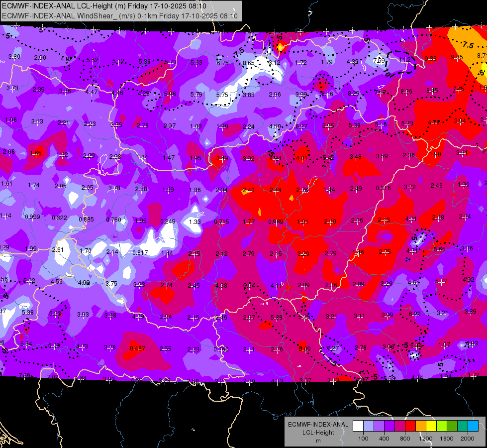Click the grid value 0.322

pos(59,218)
